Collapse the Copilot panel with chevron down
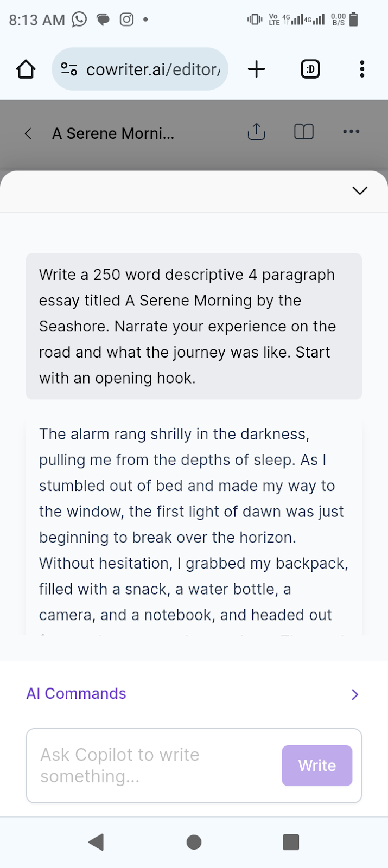Screen dimensions: 388x868 pos(360,190)
